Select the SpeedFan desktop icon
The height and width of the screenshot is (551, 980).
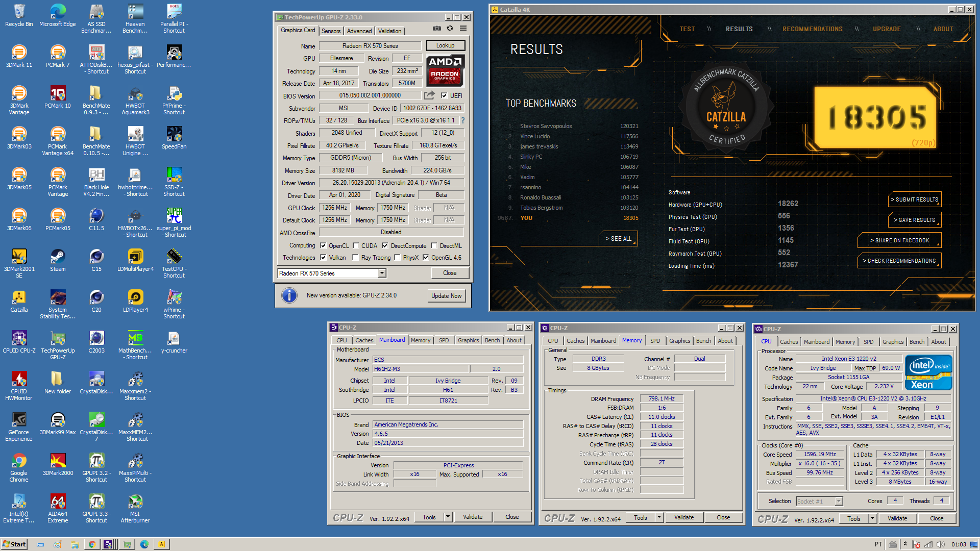point(174,138)
